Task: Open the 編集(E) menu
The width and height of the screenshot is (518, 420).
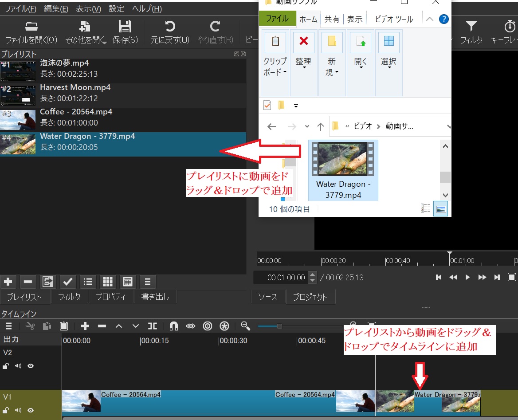Action: point(56,9)
